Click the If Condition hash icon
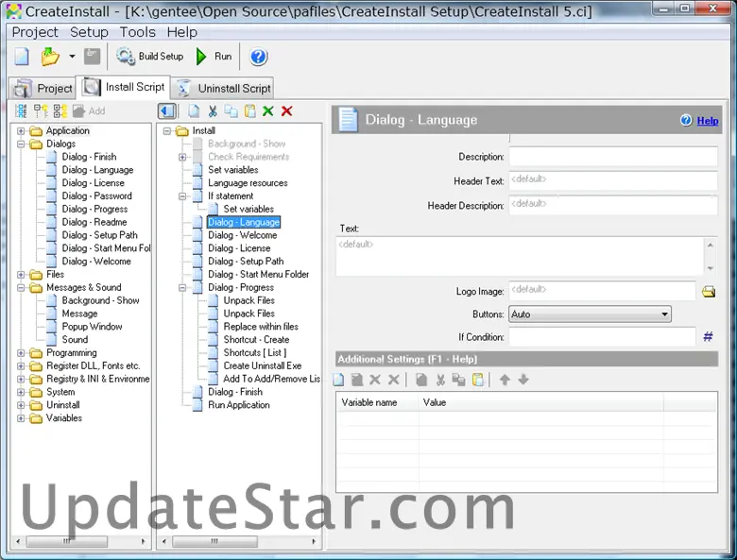Screen dimensions: 737x560 tap(708, 336)
